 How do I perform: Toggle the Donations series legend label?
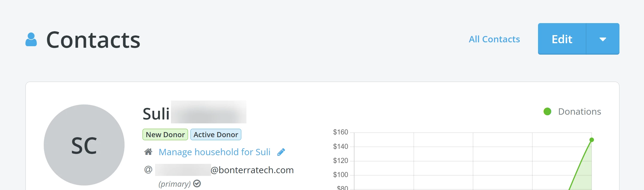579,112
